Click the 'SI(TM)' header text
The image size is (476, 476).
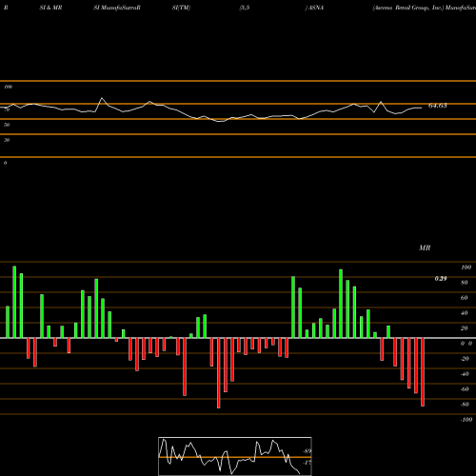181,8
